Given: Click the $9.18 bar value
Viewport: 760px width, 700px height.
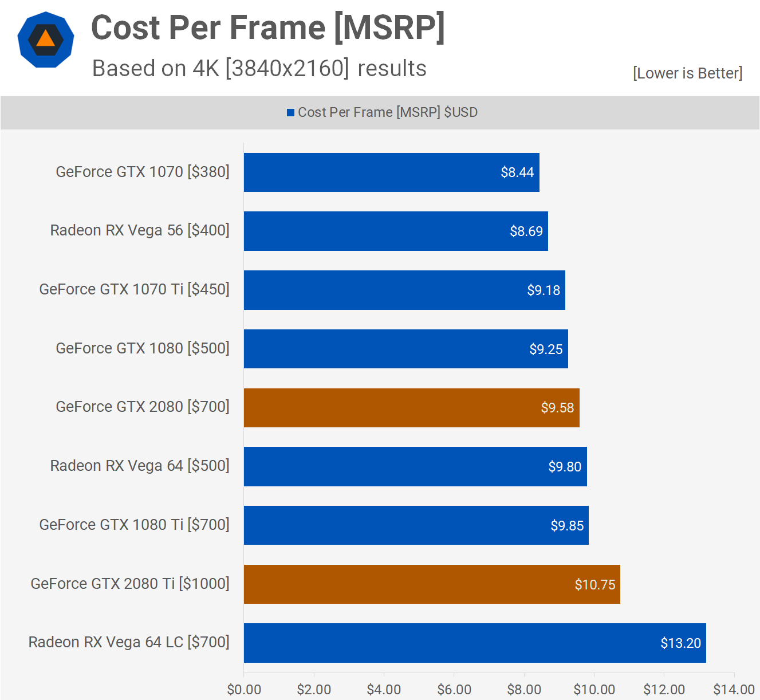Looking at the screenshot, I should [544, 290].
